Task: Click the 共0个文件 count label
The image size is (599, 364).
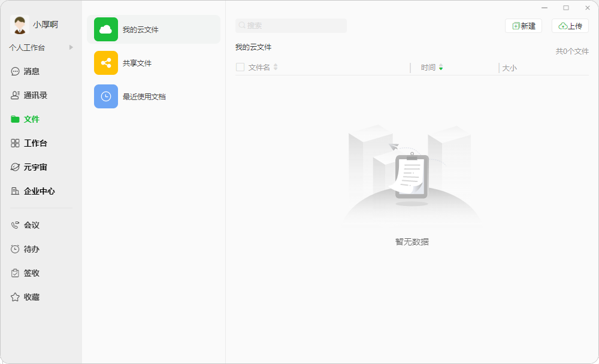Action: (572, 51)
